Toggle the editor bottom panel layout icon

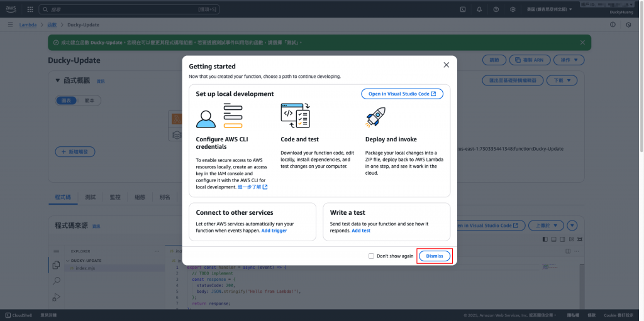point(553,239)
